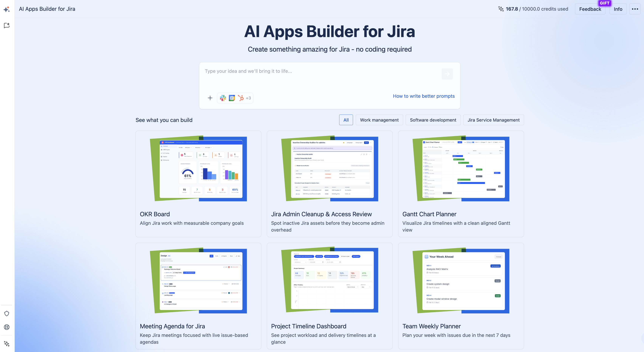The image size is (644, 352).
Task: Click the Gantt Chart Planner card title
Action: click(429, 214)
